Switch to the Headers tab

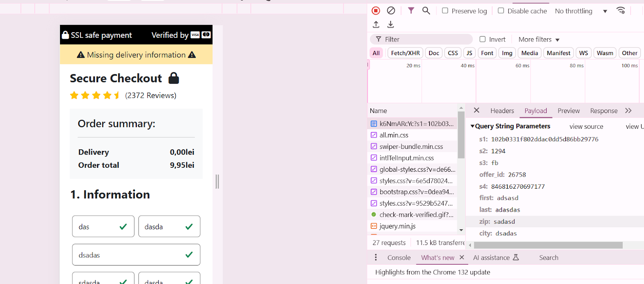pyautogui.click(x=502, y=111)
